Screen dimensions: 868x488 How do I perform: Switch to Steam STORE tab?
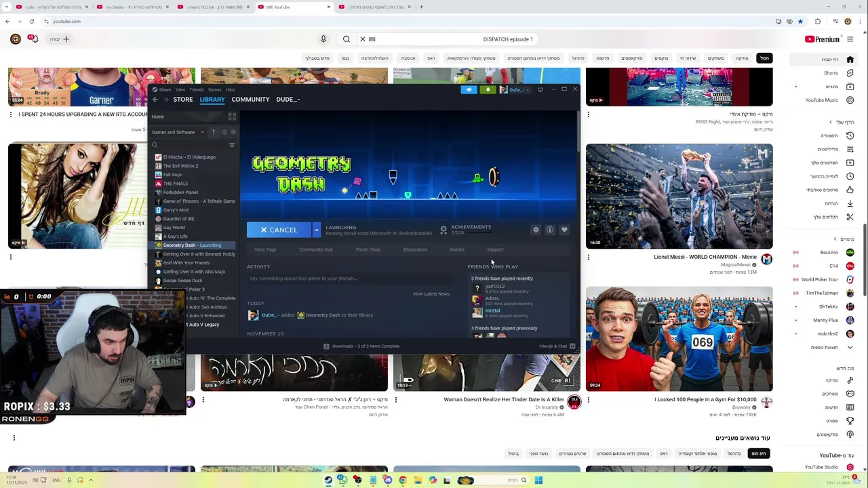coord(182,100)
